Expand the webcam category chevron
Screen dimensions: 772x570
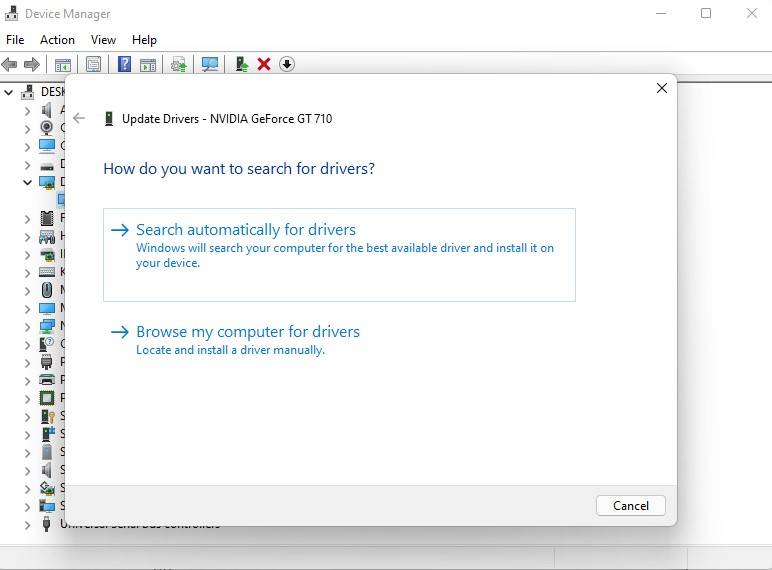tap(27, 128)
